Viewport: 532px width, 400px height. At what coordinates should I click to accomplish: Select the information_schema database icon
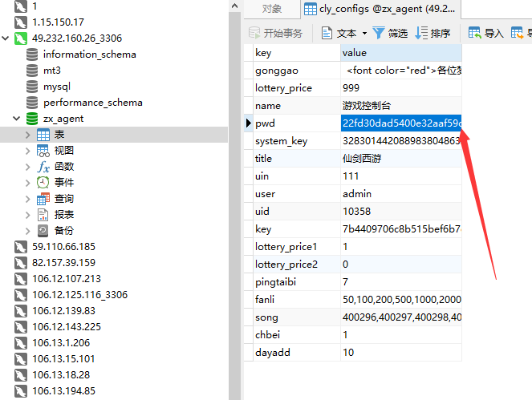(32, 55)
